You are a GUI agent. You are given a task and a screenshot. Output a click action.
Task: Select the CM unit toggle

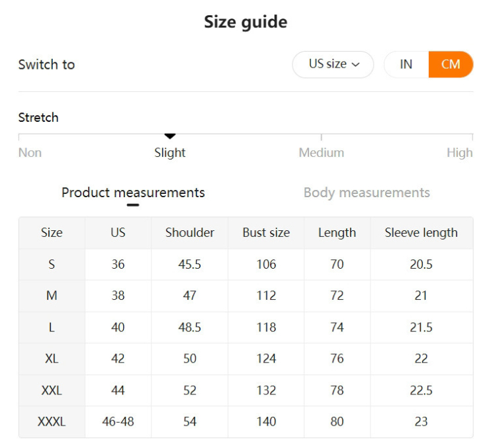(x=451, y=64)
